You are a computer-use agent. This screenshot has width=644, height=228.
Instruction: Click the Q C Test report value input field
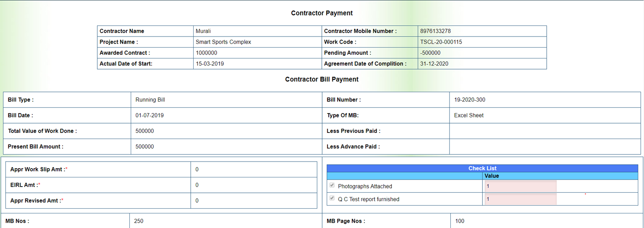click(520, 199)
